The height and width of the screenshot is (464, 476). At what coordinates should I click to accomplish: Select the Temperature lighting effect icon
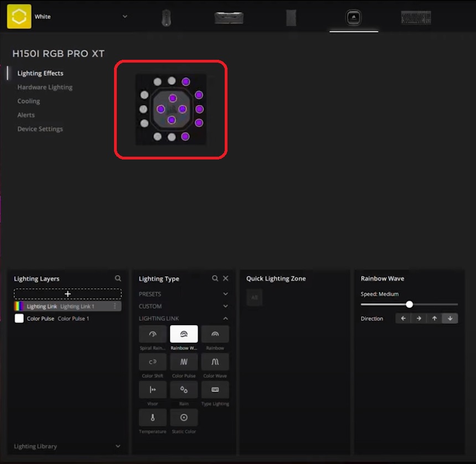[x=153, y=417]
